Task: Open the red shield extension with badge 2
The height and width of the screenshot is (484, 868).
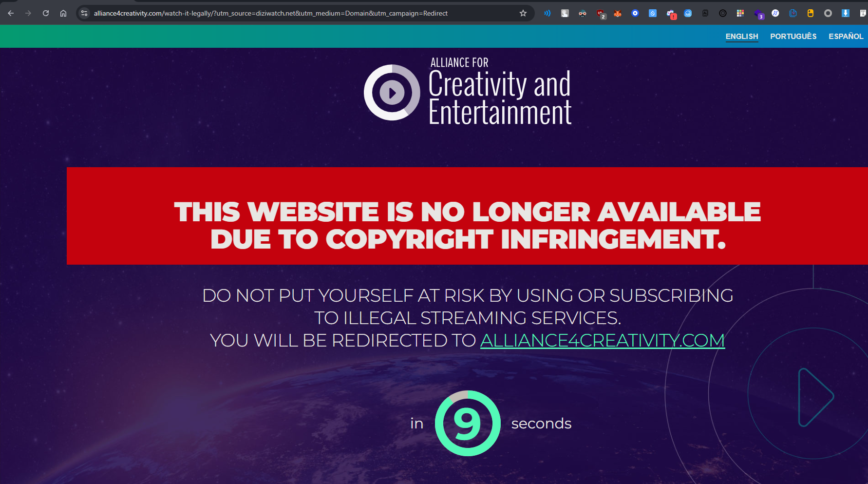Action: 601,14
